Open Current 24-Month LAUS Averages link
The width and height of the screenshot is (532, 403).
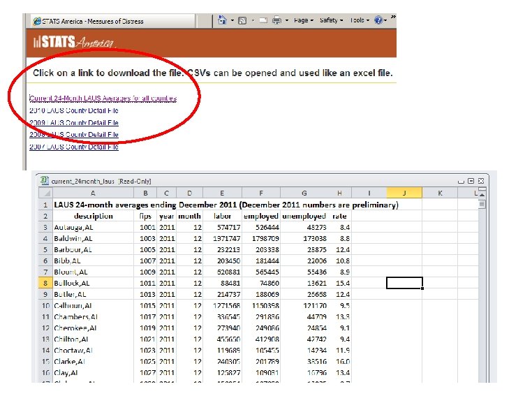[x=103, y=98]
